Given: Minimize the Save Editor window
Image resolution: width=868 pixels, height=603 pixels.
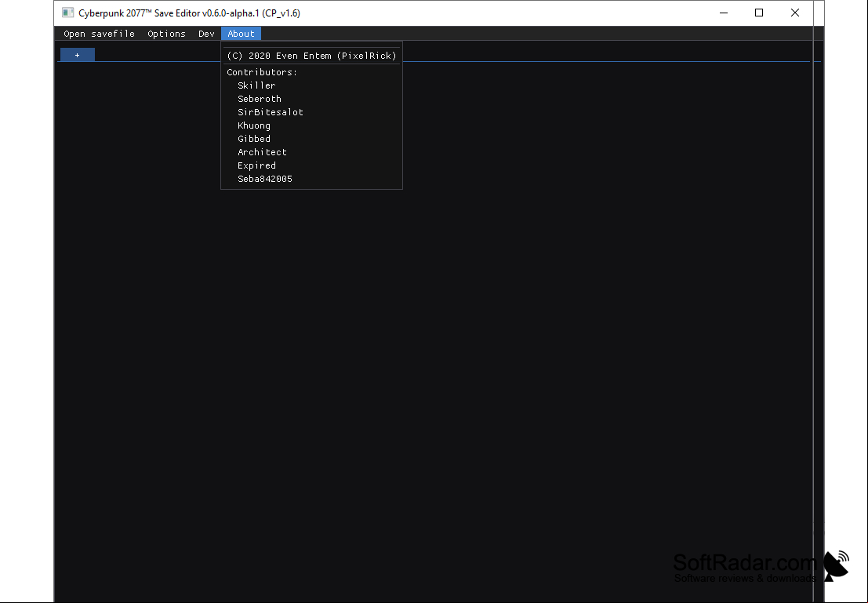Looking at the screenshot, I should tap(724, 13).
